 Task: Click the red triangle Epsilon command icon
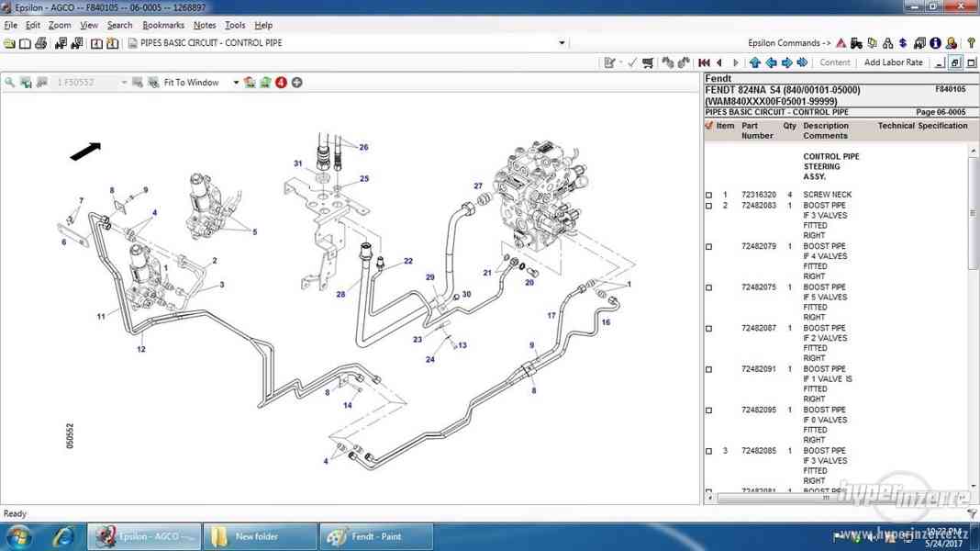pos(841,43)
